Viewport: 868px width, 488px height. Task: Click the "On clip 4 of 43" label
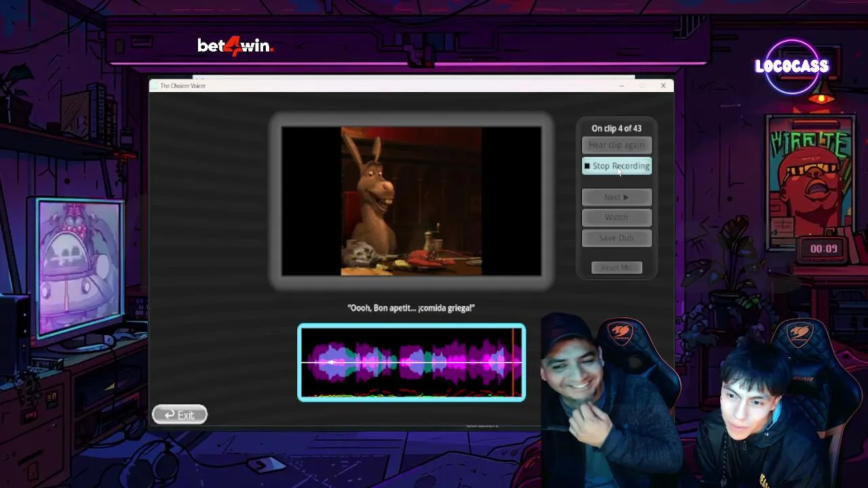[x=616, y=128]
